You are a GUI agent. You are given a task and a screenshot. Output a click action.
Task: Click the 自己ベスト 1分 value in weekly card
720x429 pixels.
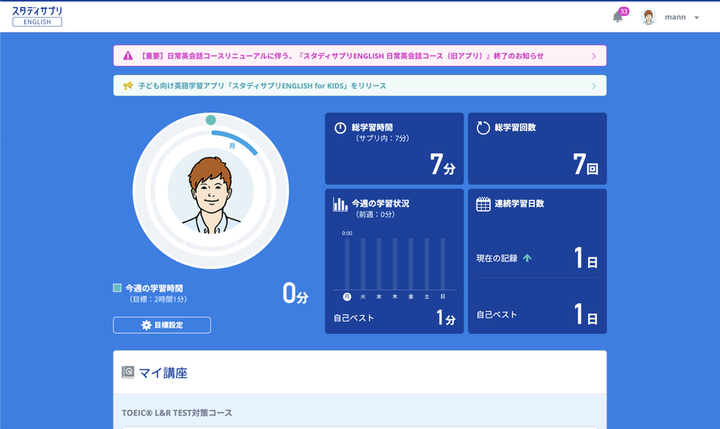445,318
